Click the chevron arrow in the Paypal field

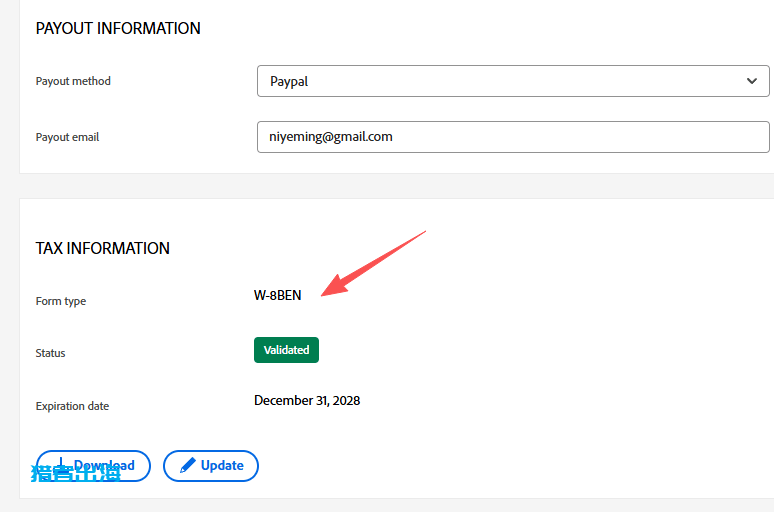pos(752,81)
